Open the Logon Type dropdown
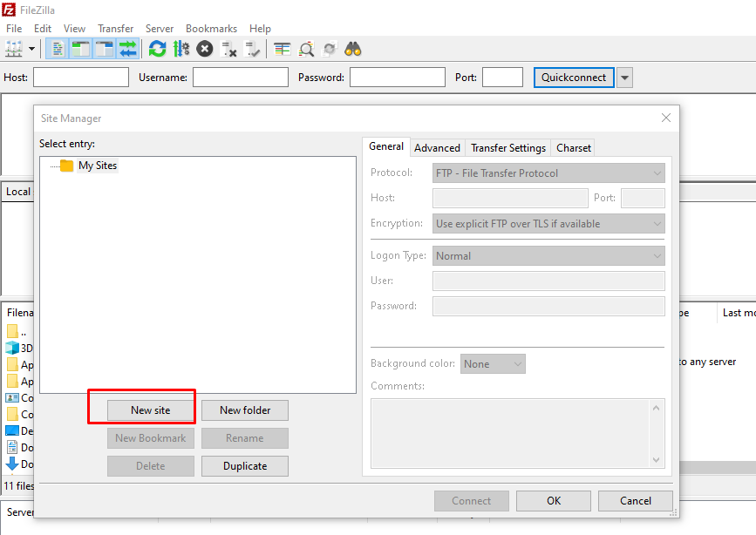 pyautogui.click(x=548, y=256)
